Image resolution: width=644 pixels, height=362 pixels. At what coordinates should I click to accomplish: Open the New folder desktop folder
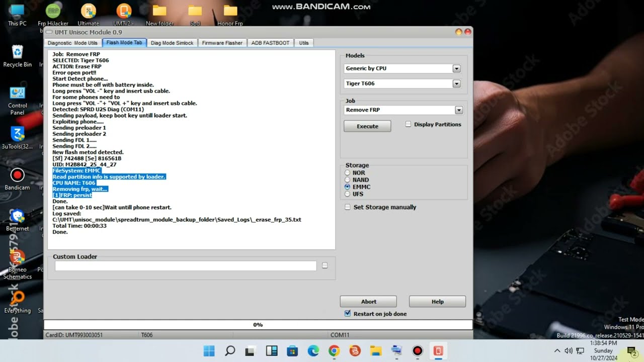click(x=159, y=15)
